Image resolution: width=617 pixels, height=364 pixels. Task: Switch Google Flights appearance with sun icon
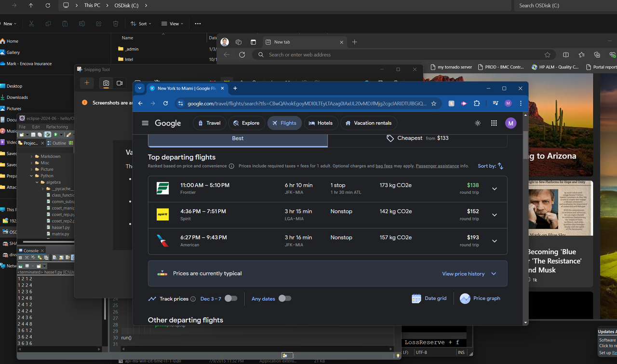pos(478,123)
